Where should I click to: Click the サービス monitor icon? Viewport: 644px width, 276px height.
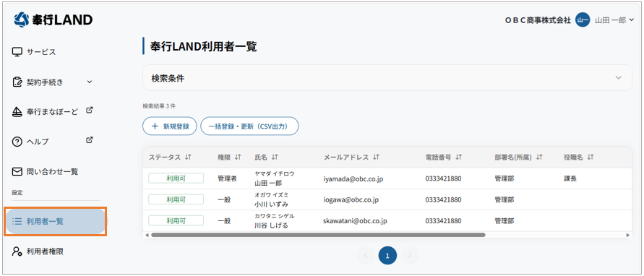(x=17, y=52)
